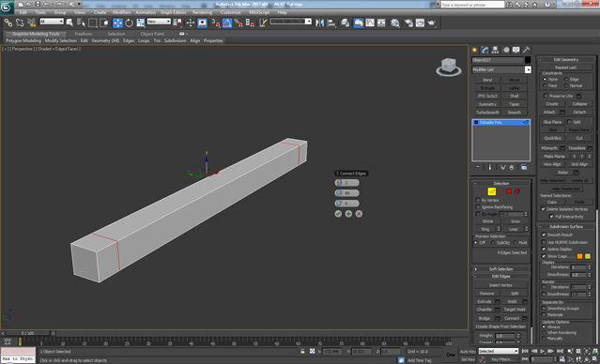
Task: Confirm Connect Edges with OK checkmark
Action: point(338,214)
